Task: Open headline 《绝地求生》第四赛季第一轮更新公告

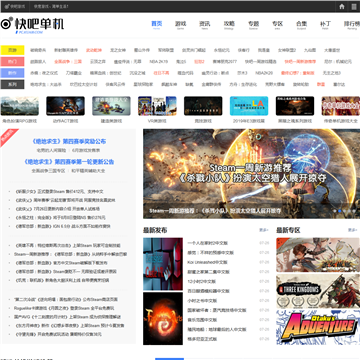Action: click(x=69, y=162)
